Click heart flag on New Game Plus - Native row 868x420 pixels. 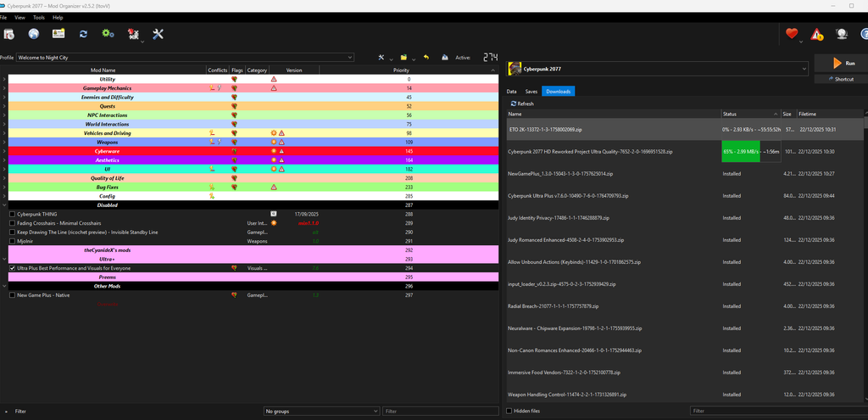(x=234, y=295)
